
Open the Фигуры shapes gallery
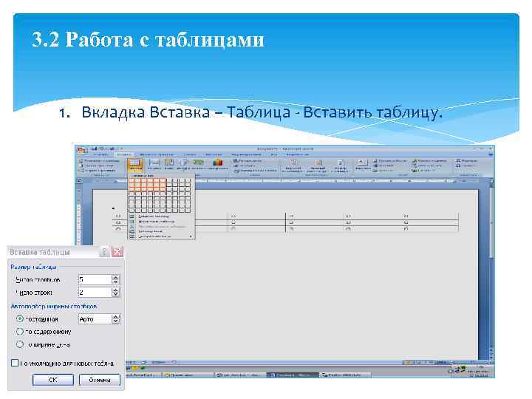coord(183,164)
